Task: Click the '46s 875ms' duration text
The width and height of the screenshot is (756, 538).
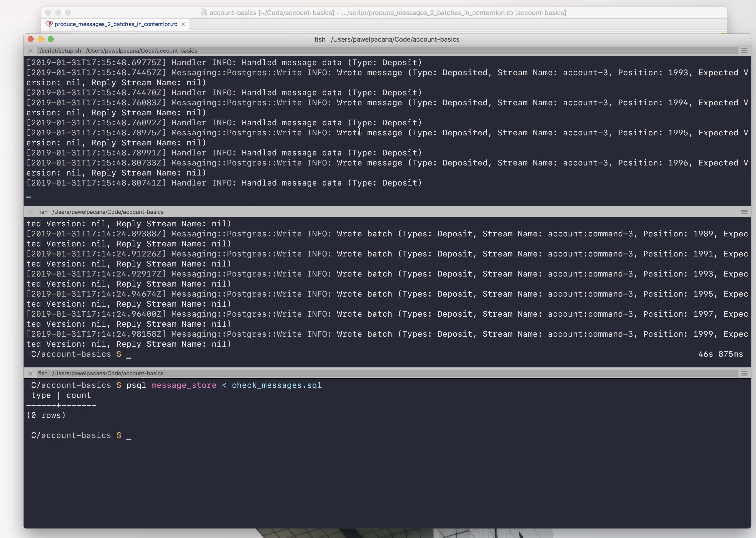Action: 721,354
